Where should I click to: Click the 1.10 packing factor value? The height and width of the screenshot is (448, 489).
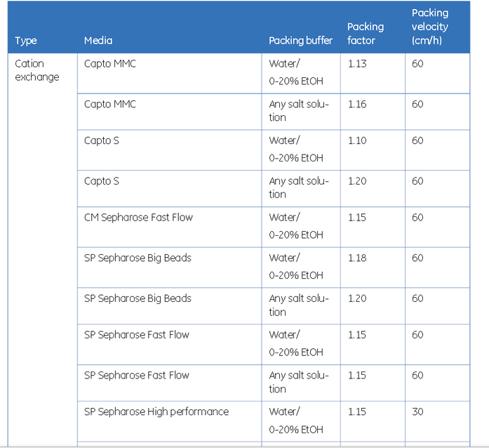pyautogui.click(x=357, y=140)
